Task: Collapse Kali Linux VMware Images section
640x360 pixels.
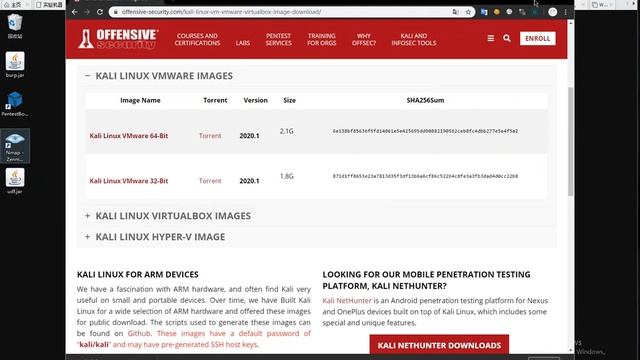Action: click(87, 76)
